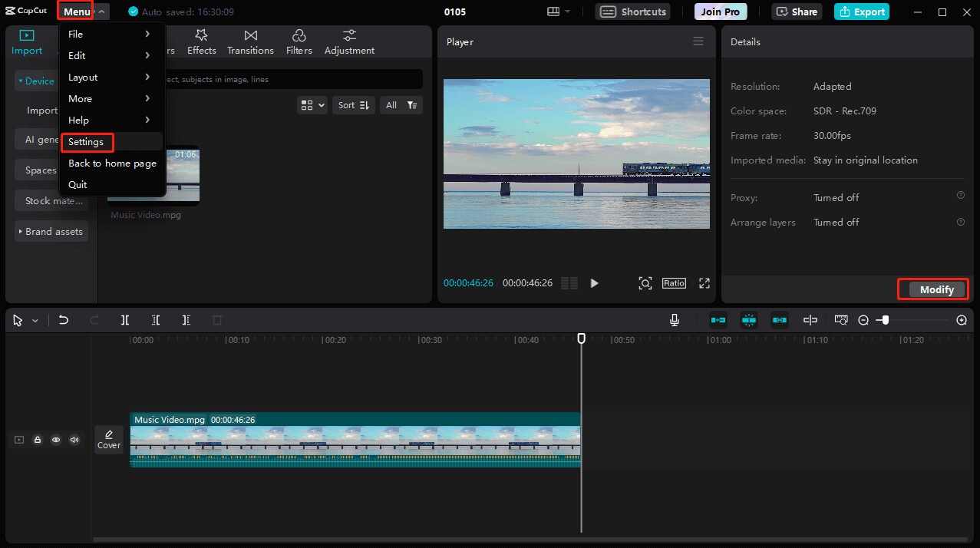Click the Import panel icon
This screenshot has height=548, width=980.
(27, 42)
